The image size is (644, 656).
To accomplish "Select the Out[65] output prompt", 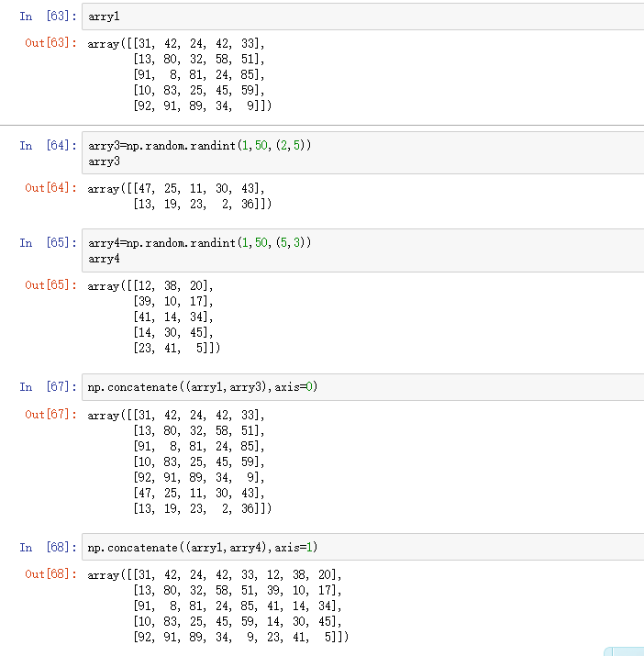I will point(50,285).
